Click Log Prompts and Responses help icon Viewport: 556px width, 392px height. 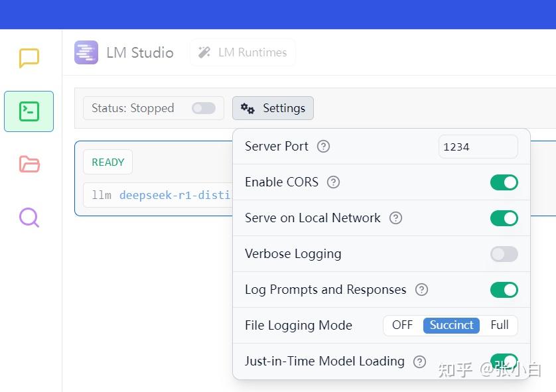(421, 290)
